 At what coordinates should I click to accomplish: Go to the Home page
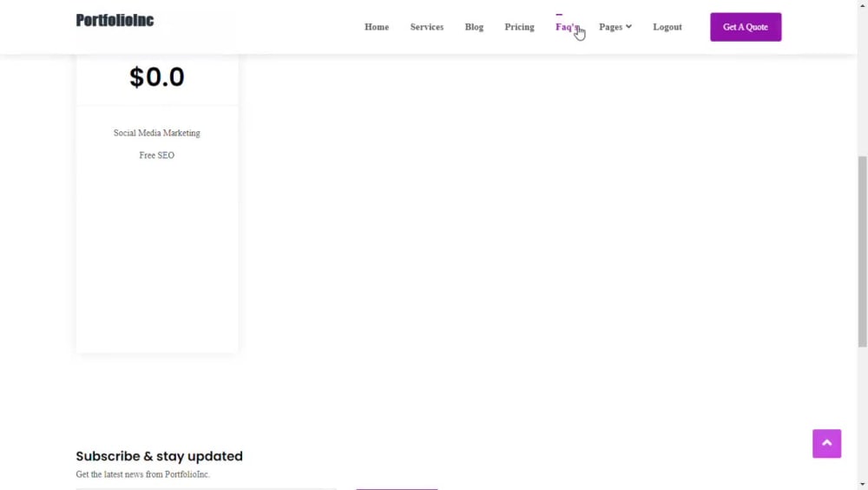[377, 27]
